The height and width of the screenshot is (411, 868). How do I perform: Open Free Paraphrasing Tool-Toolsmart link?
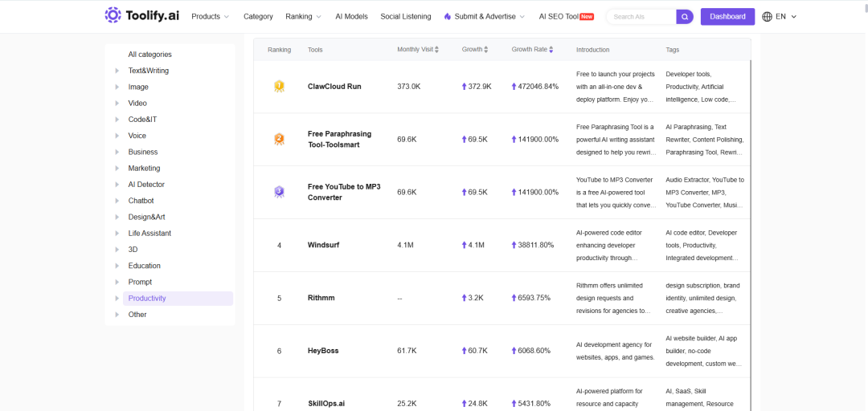pyautogui.click(x=339, y=140)
